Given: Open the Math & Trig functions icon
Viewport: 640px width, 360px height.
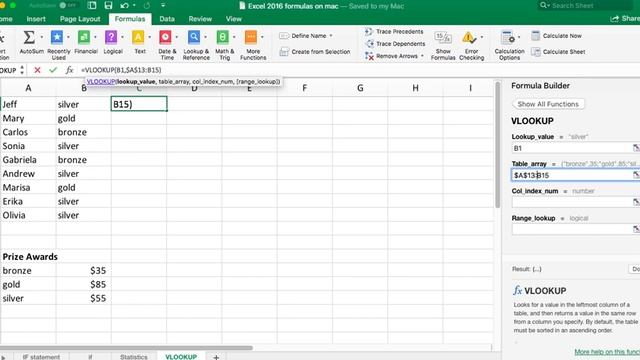Looking at the screenshot, I should pos(222,38).
